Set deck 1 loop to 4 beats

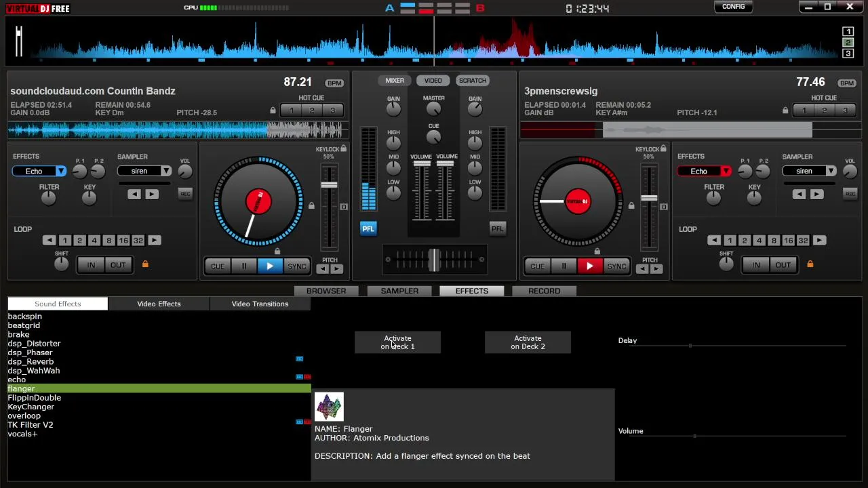(94, 241)
